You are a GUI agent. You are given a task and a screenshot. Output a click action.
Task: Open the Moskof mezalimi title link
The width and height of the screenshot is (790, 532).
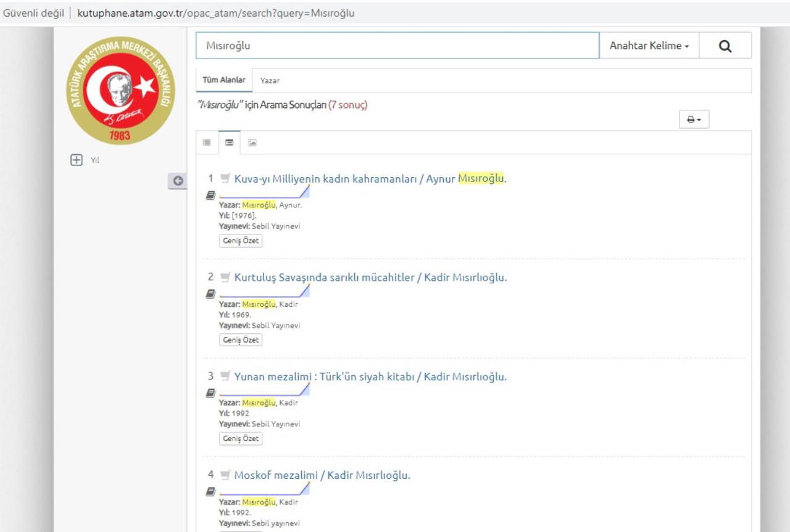[322, 475]
